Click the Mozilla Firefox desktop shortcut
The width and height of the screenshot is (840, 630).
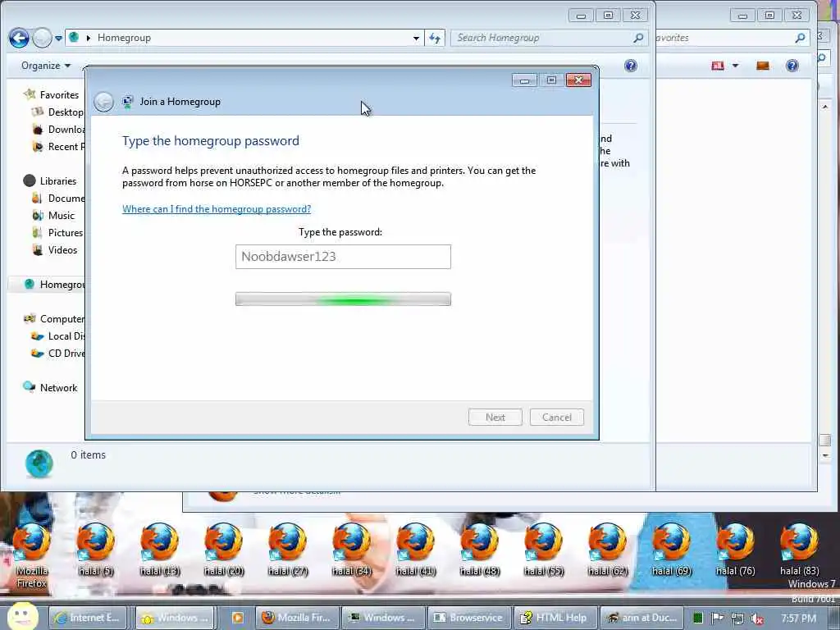click(x=32, y=555)
